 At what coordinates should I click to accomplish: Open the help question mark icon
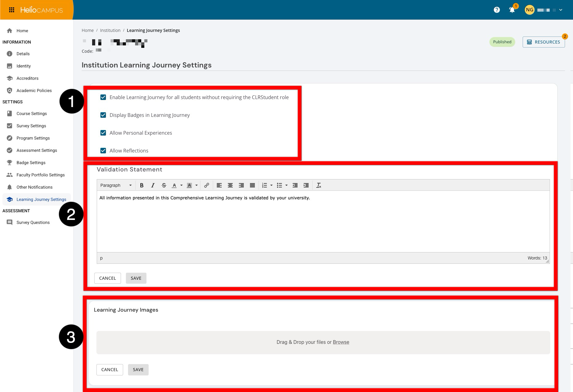[x=497, y=10]
